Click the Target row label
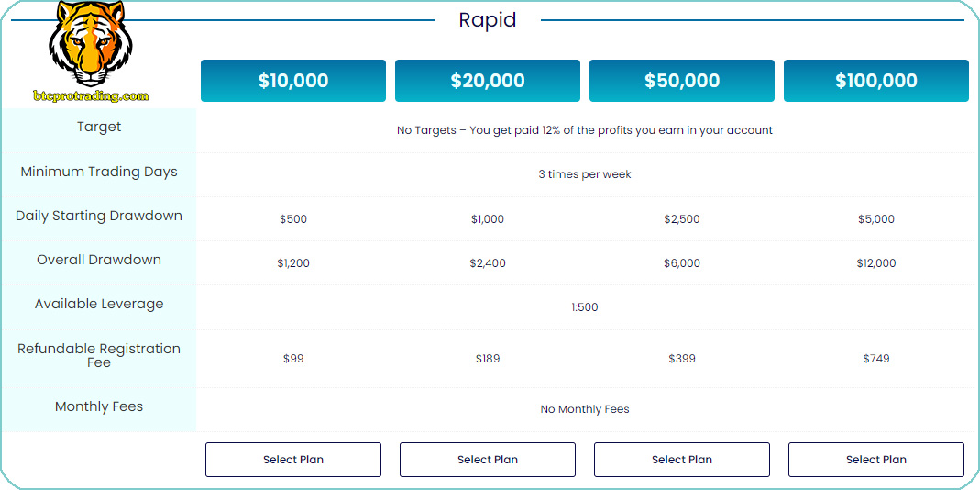The image size is (980, 490). [99, 128]
